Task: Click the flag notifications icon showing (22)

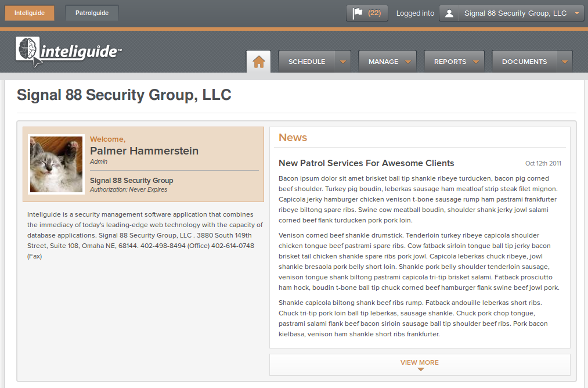Action: point(367,13)
